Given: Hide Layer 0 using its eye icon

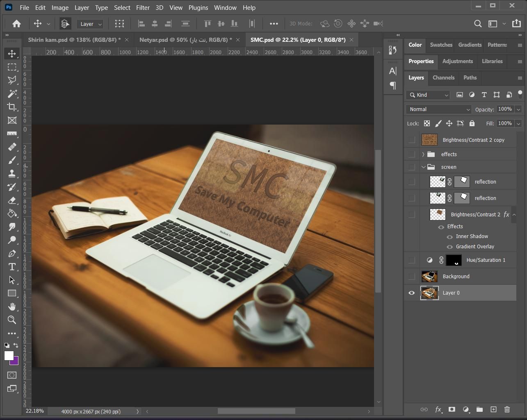Looking at the screenshot, I should [411, 293].
